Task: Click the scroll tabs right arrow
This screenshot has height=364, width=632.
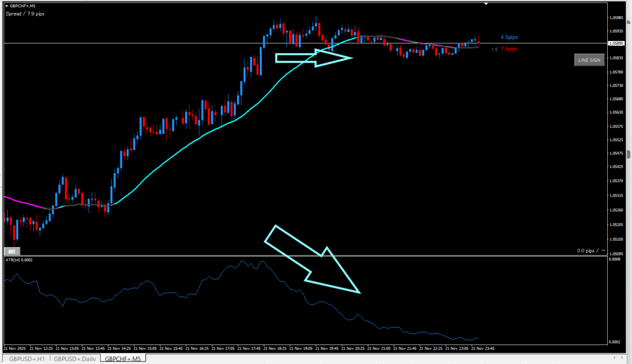Action: 624,358
